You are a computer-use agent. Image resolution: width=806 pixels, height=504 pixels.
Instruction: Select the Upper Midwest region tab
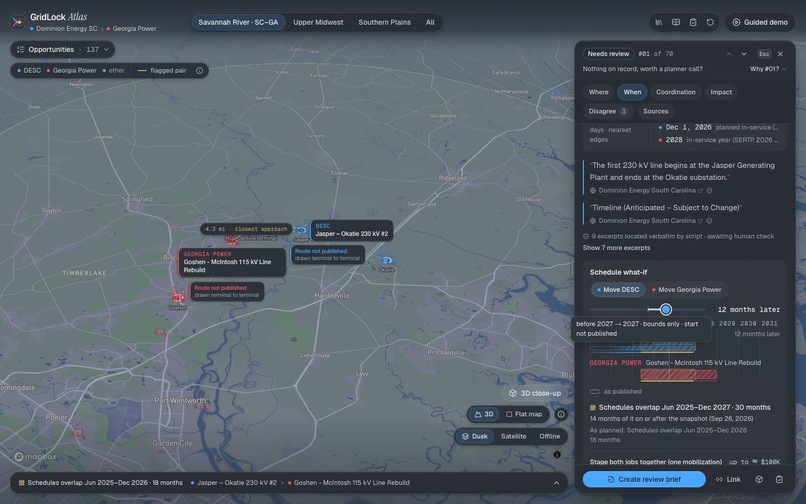318,22
